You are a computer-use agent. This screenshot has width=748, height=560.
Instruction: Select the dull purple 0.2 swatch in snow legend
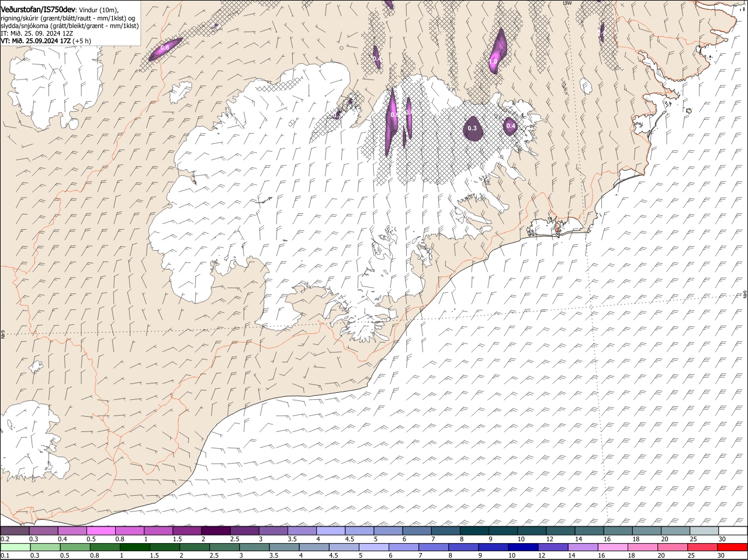(15, 531)
